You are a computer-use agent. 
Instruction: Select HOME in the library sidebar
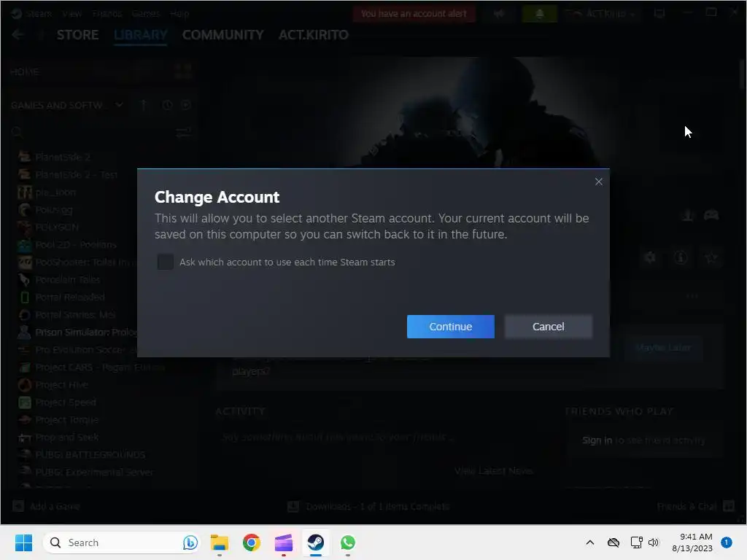click(24, 72)
